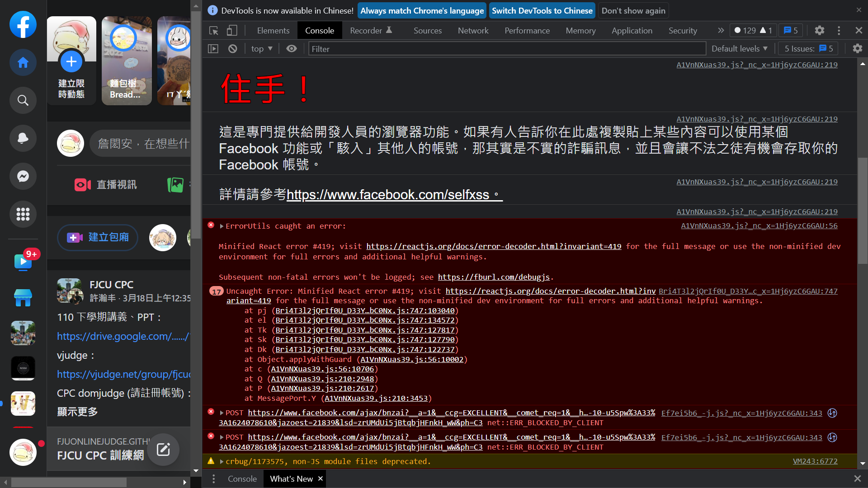Click the Facebook notifications bell icon

click(x=23, y=138)
